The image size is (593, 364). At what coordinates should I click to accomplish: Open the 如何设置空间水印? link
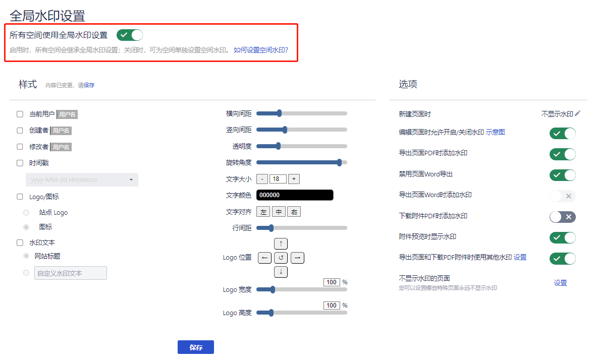pos(261,50)
